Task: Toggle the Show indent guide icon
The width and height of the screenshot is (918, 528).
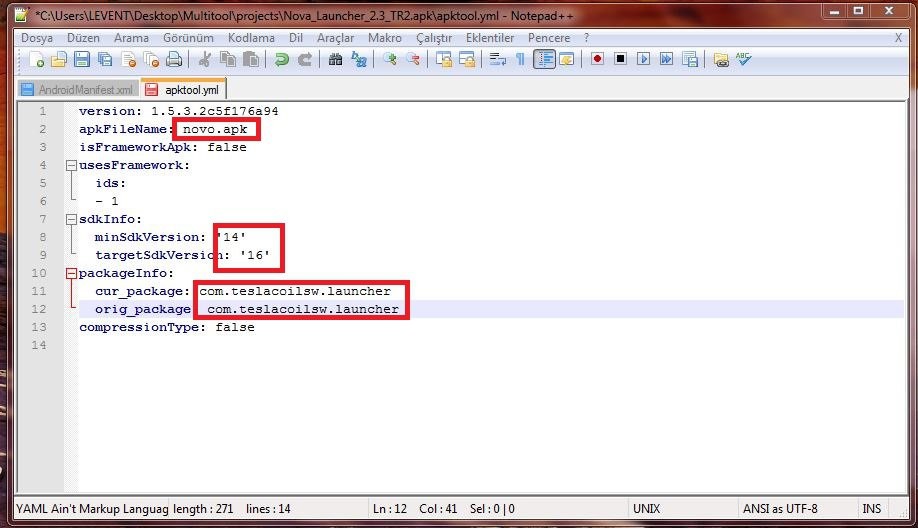Action: (x=544, y=59)
